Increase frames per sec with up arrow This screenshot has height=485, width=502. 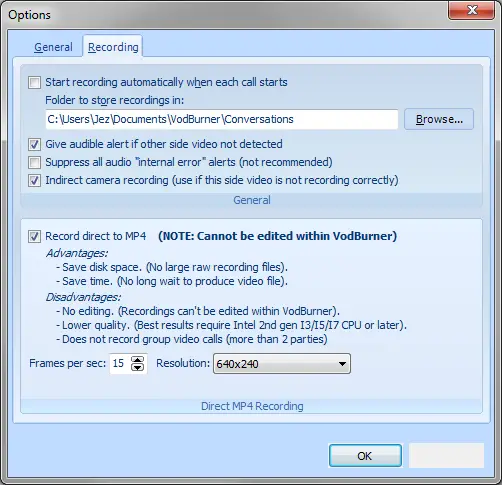137,359
